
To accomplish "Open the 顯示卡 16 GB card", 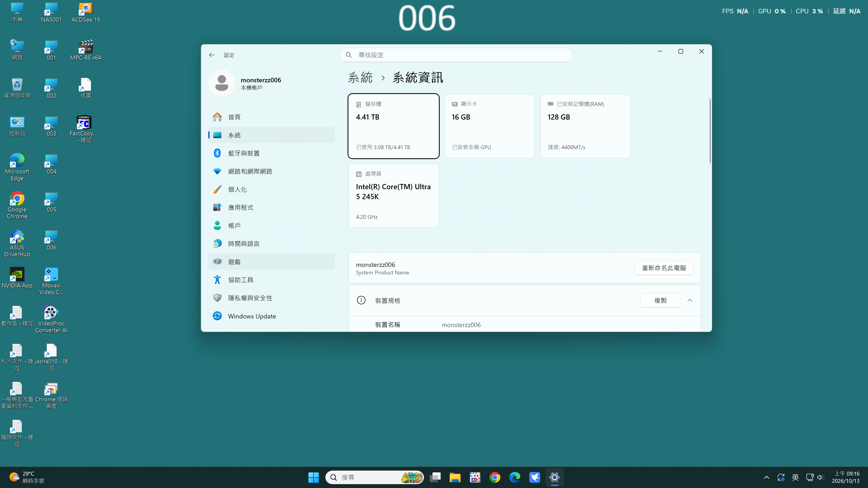I will (x=489, y=126).
